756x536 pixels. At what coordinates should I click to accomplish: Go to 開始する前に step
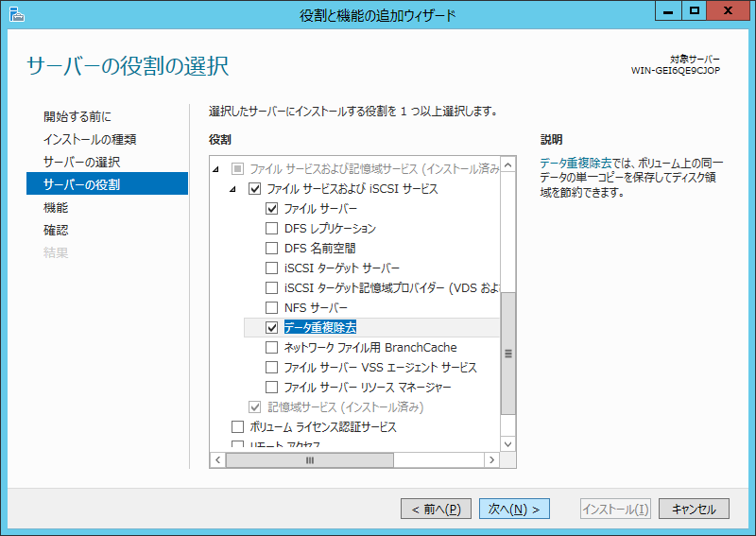(77, 116)
